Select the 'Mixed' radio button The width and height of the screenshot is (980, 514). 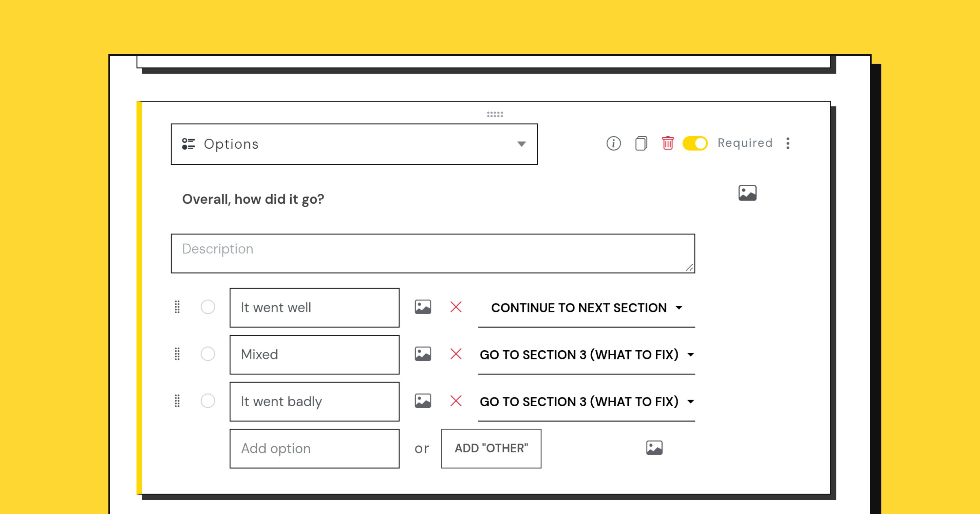click(208, 354)
